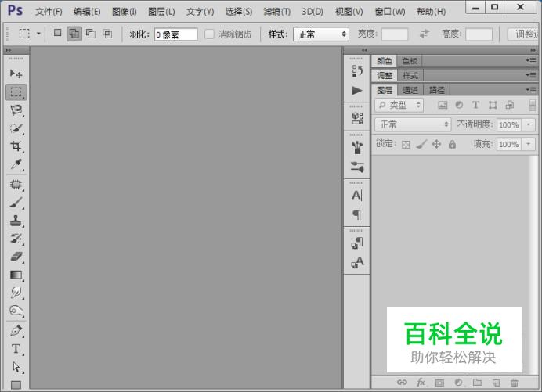
Task: Select the Horizontal Type tool
Action: [x=16, y=349]
